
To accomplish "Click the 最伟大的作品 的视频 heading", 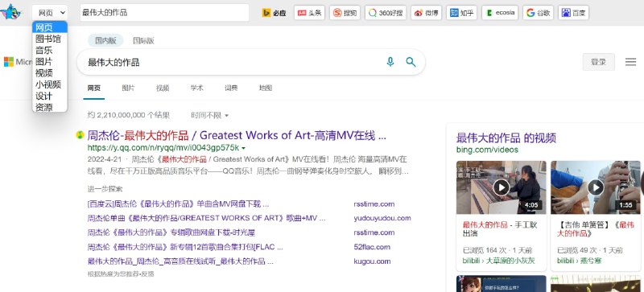I will click(506, 138).
